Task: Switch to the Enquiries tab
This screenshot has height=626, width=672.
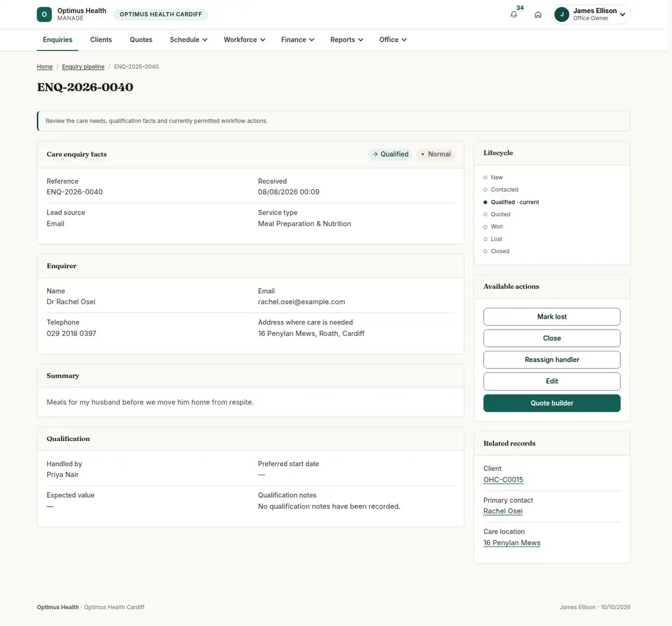Action: click(58, 40)
